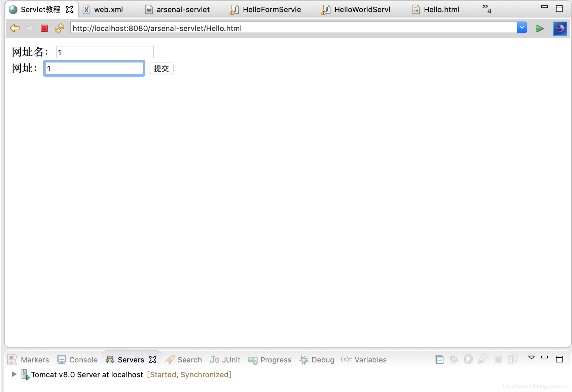Click the publish to server icon
Screen dimensions: 572x392
pos(513,359)
